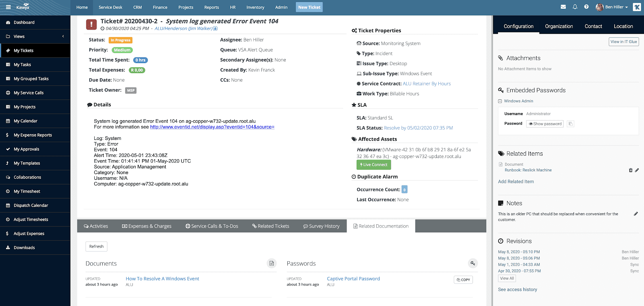Screen dimensions: 644x306
Task: Show password for Windows Admin
Action: (545, 124)
